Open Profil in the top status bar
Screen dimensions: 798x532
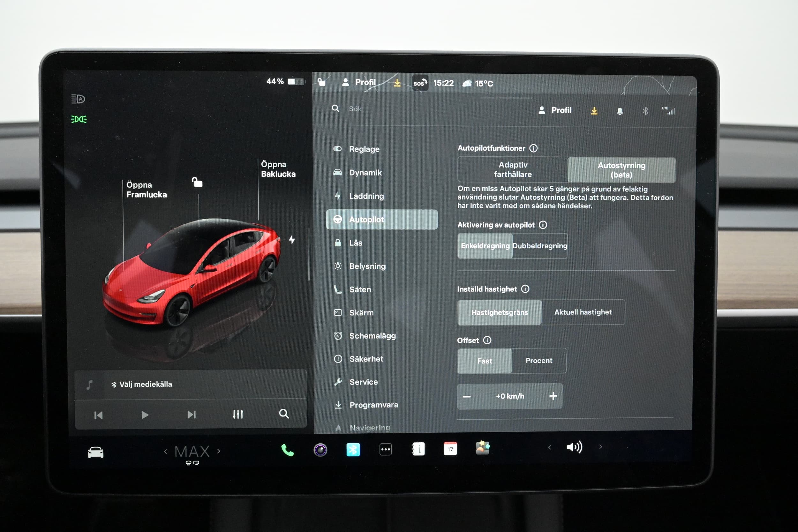click(359, 82)
